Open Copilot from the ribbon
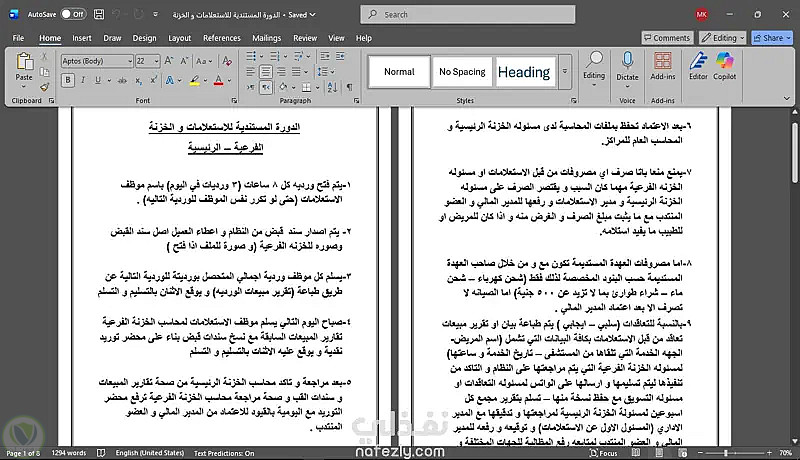 [x=724, y=66]
